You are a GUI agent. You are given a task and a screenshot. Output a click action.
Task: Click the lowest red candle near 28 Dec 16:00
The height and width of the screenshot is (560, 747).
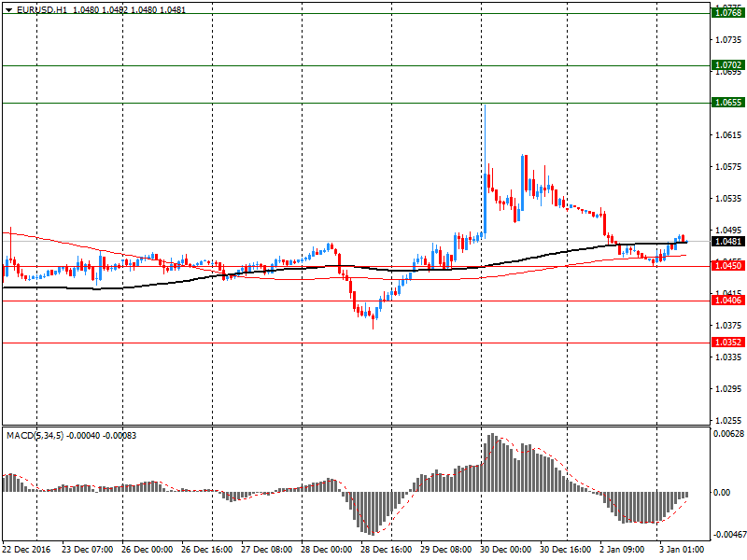pos(373,315)
